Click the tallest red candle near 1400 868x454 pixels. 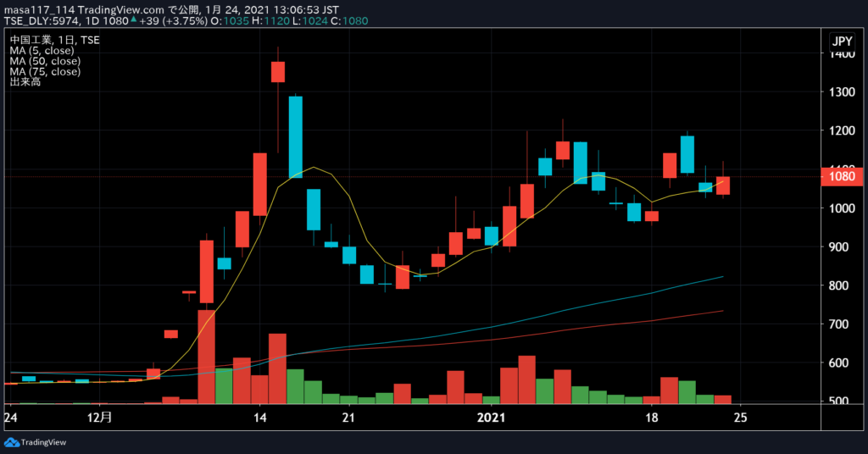[x=278, y=72]
